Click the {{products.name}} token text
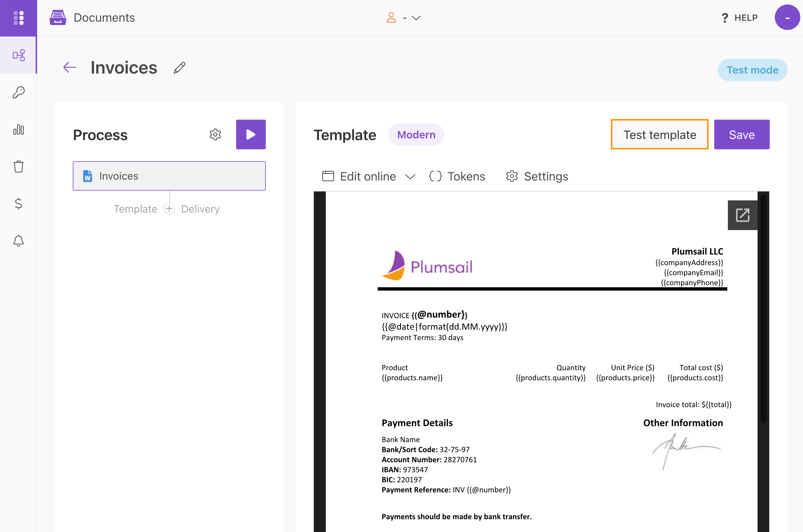The image size is (803, 532). (x=412, y=378)
